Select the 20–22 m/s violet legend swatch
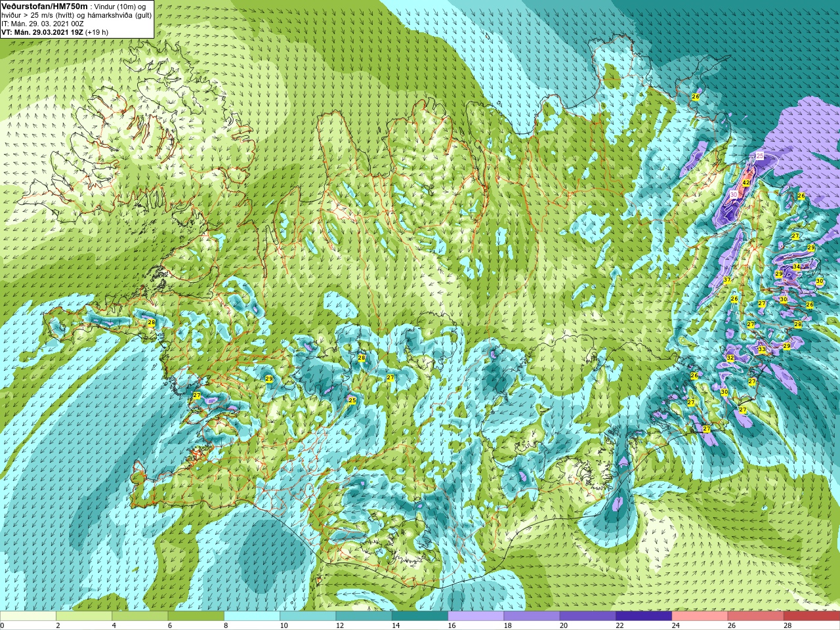The width and height of the screenshot is (840, 630). coord(587,616)
